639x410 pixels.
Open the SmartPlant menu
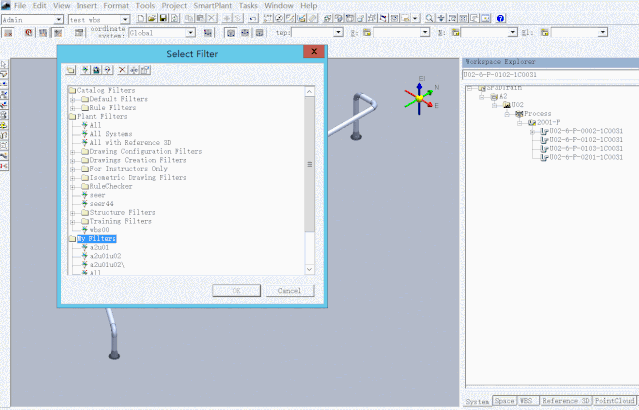(x=212, y=6)
